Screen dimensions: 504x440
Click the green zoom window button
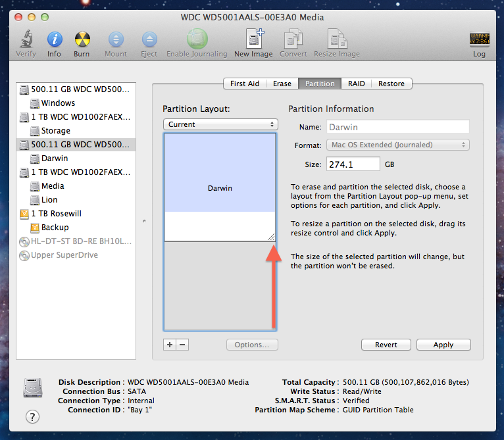click(x=45, y=17)
